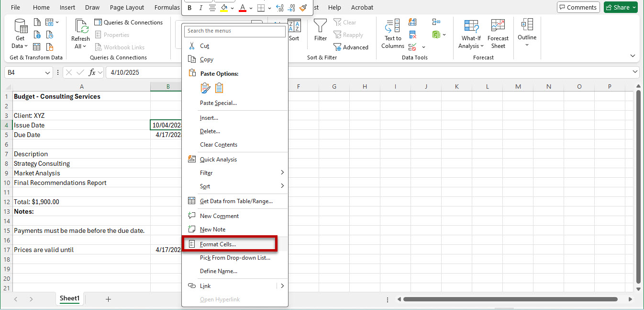Select Cut in the context menu
The image size is (644, 310).
[235, 46]
